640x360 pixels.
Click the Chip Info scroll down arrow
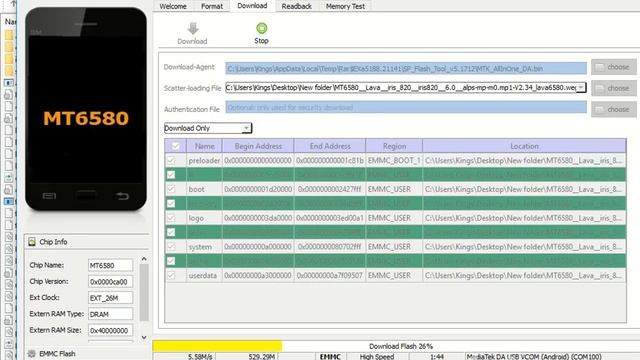click(x=144, y=338)
